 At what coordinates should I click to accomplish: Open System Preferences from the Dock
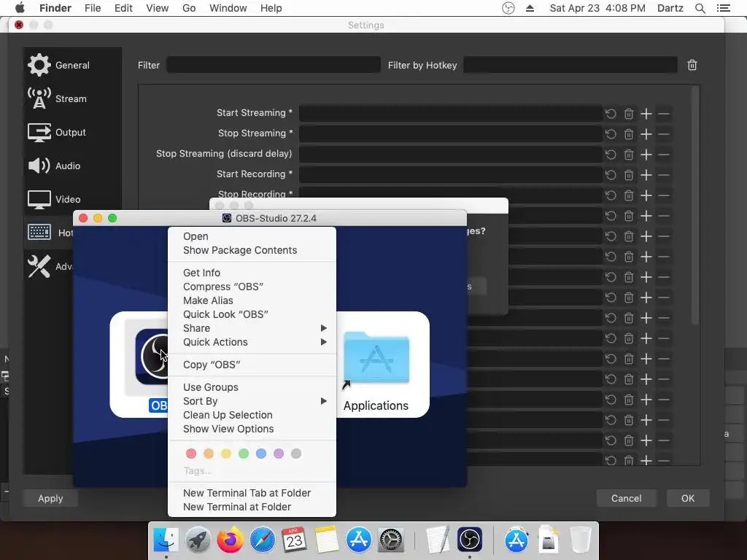tap(391, 540)
